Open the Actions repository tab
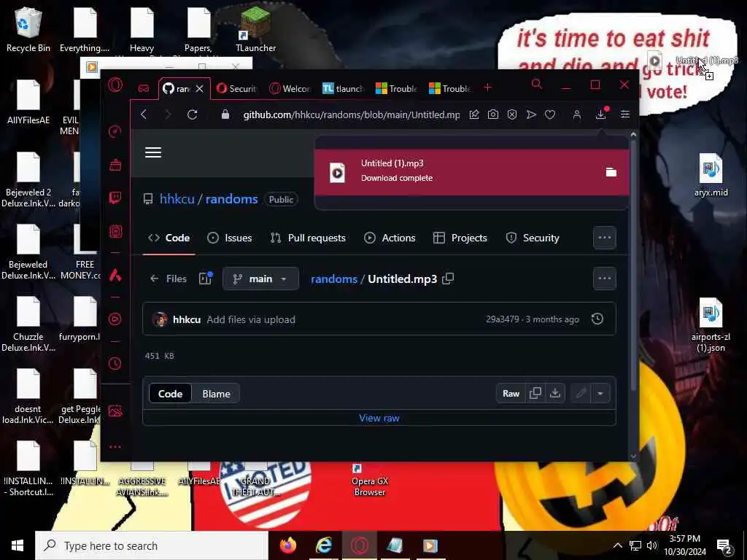 (x=390, y=238)
